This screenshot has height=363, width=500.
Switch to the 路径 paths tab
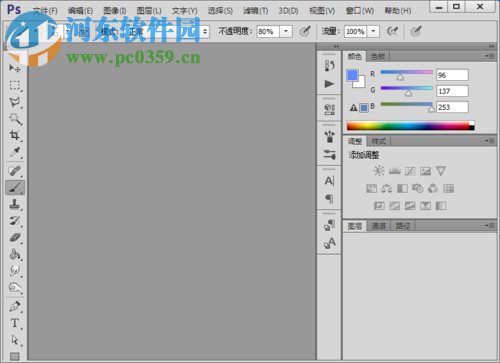pyautogui.click(x=403, y=226)
